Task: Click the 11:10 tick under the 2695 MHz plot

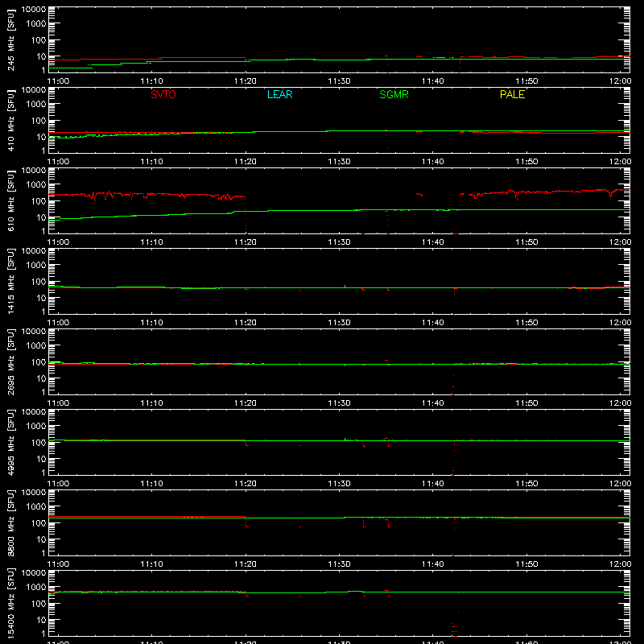Action: click(151, 403)
